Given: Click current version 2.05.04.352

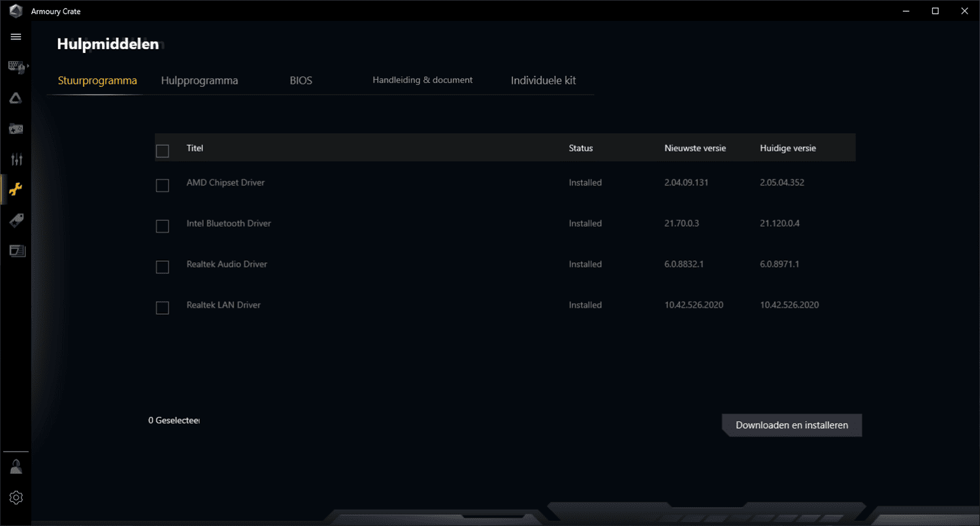Looking at the screenshot, I should click(782, 183).
